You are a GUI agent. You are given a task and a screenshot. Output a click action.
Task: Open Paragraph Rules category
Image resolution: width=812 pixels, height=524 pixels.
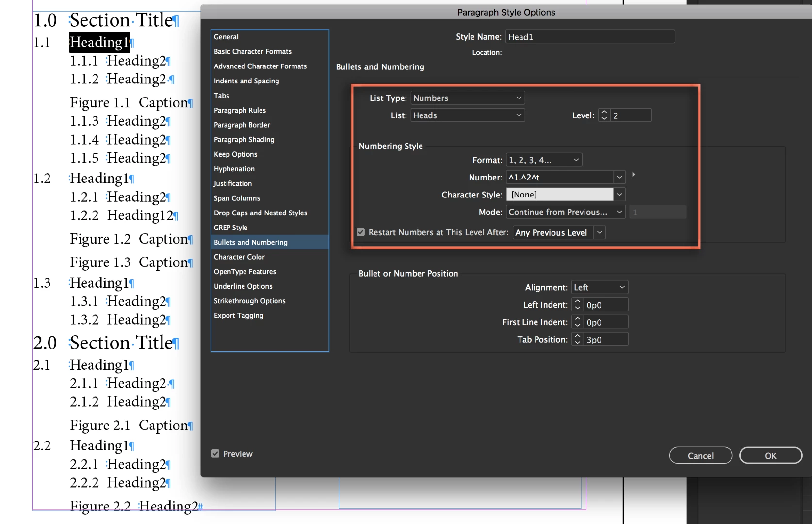(x=270, y=110)
